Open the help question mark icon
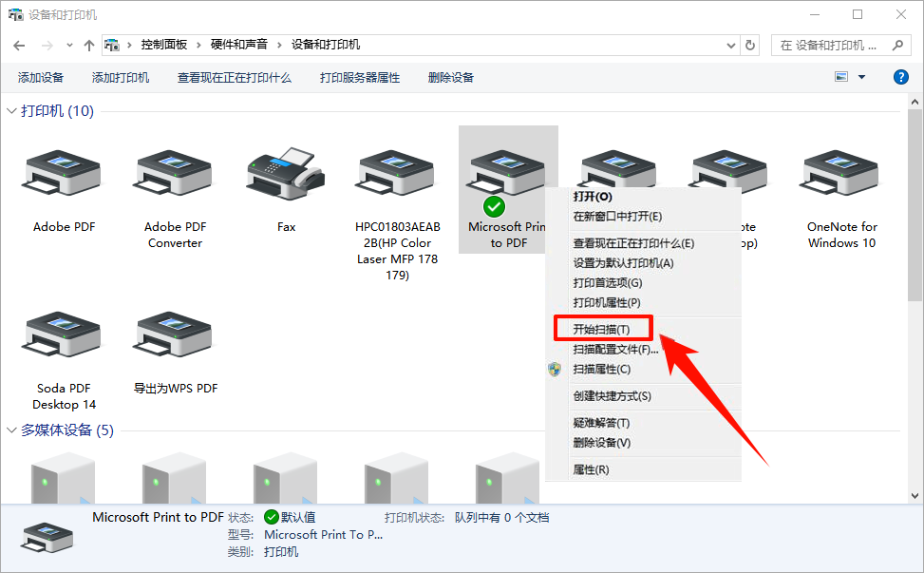This screenshot has width=924, height=573. pyautogui.click(x=900, y=77)
